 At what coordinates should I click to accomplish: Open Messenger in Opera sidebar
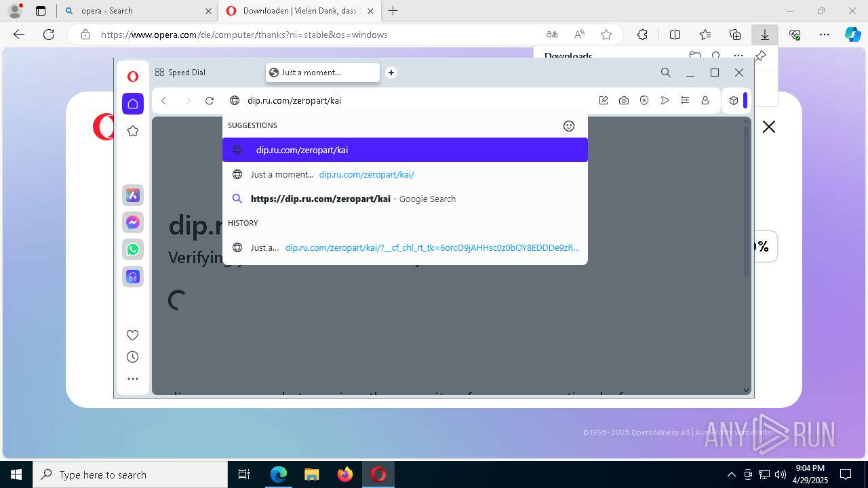133,222
